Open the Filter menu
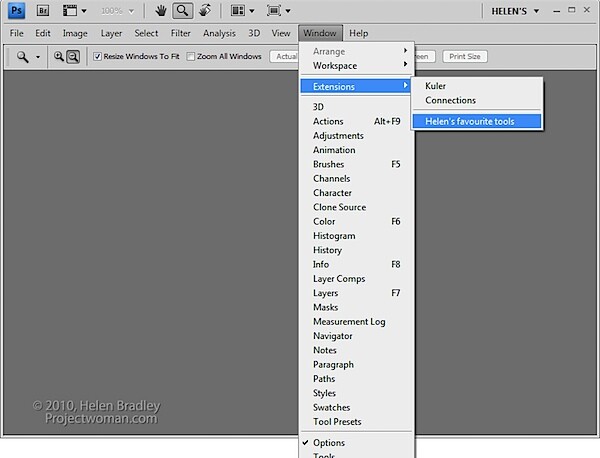This screenshot has width=600, height=458. [x=181, y=33]
